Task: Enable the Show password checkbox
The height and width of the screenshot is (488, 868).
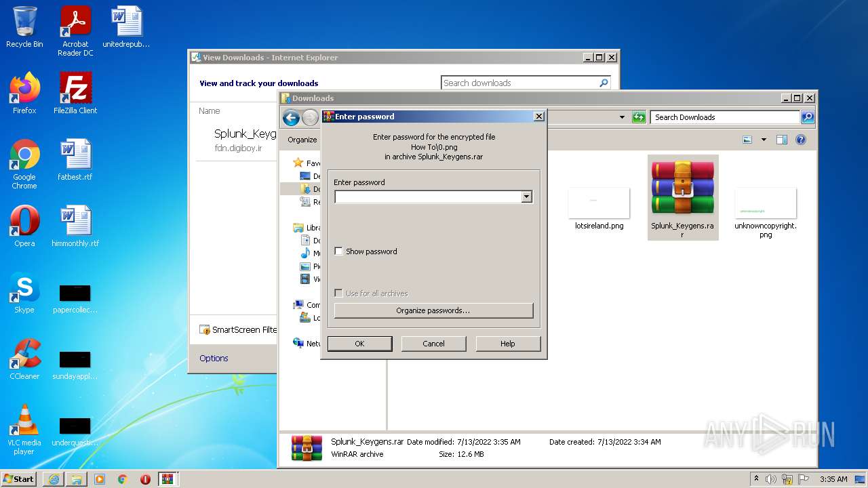Action: pos(339,251)
